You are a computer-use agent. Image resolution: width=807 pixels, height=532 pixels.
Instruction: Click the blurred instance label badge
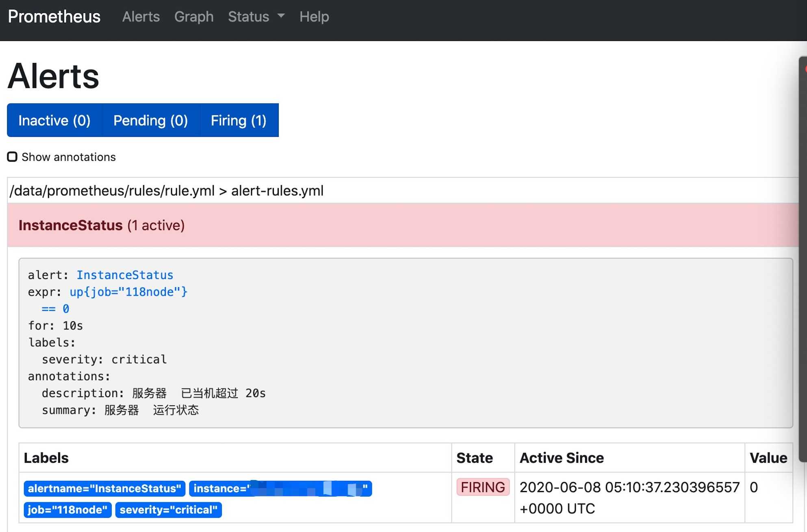pos(280,488)
